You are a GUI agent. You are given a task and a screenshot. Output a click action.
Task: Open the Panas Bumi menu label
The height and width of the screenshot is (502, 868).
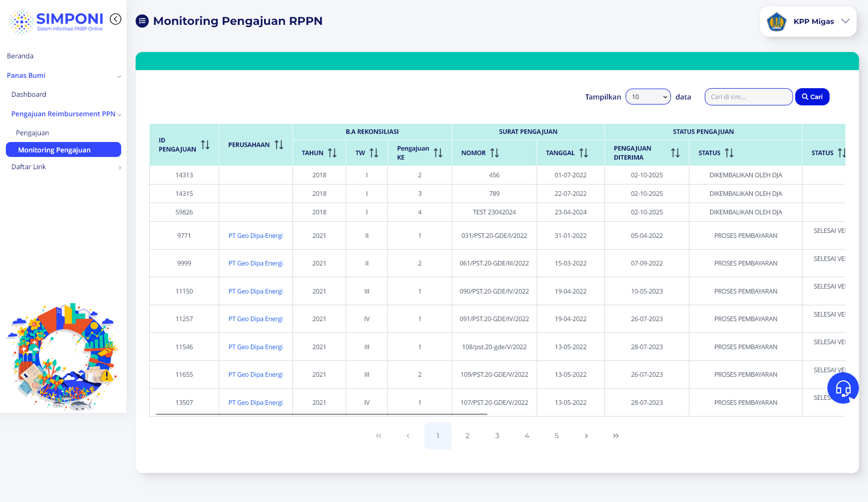tap(26, 76)
